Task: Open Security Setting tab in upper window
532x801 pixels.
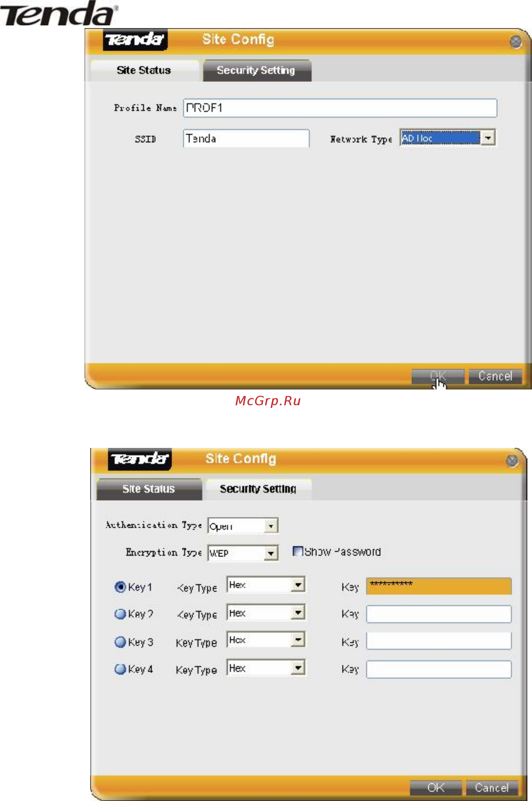Action: (x=257, y=70)
